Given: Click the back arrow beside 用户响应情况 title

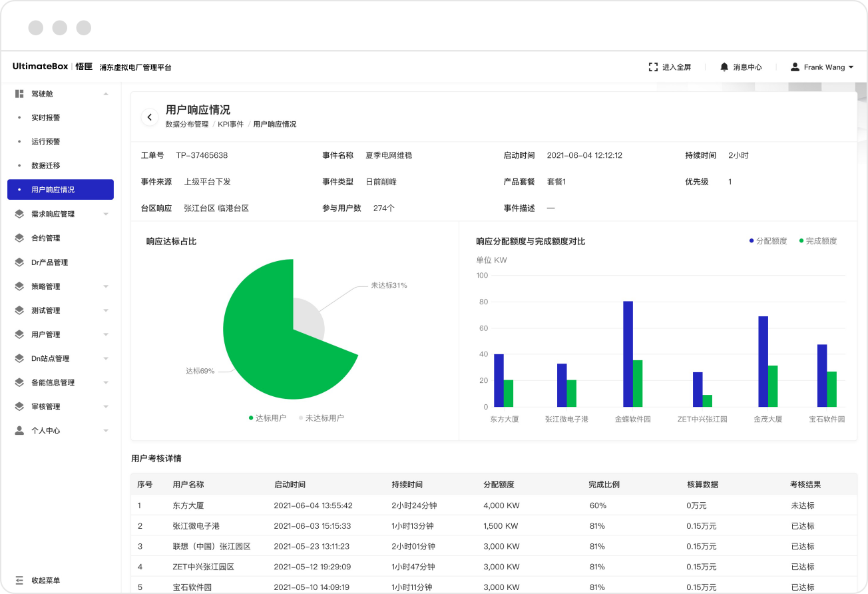Looking at the screenshot, I should [150, 117].
